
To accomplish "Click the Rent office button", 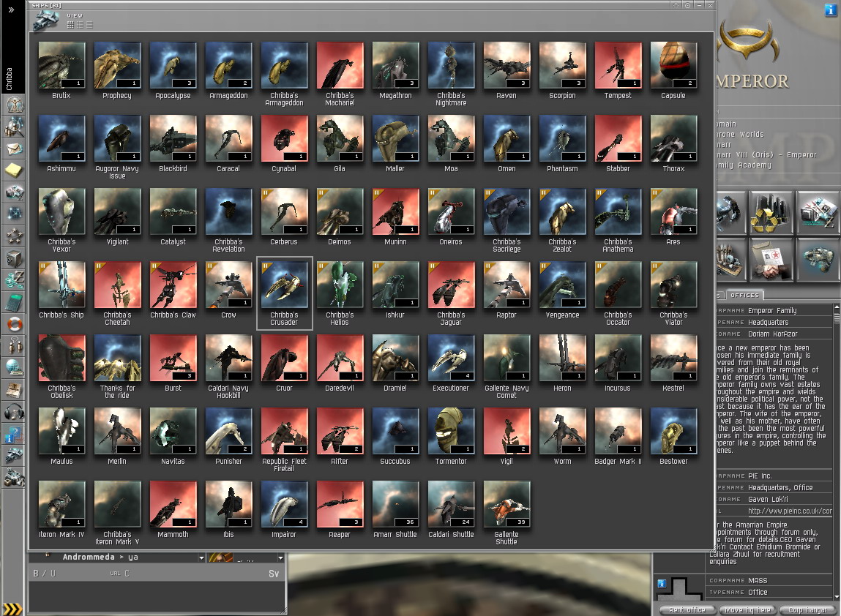I will point(687,610).
